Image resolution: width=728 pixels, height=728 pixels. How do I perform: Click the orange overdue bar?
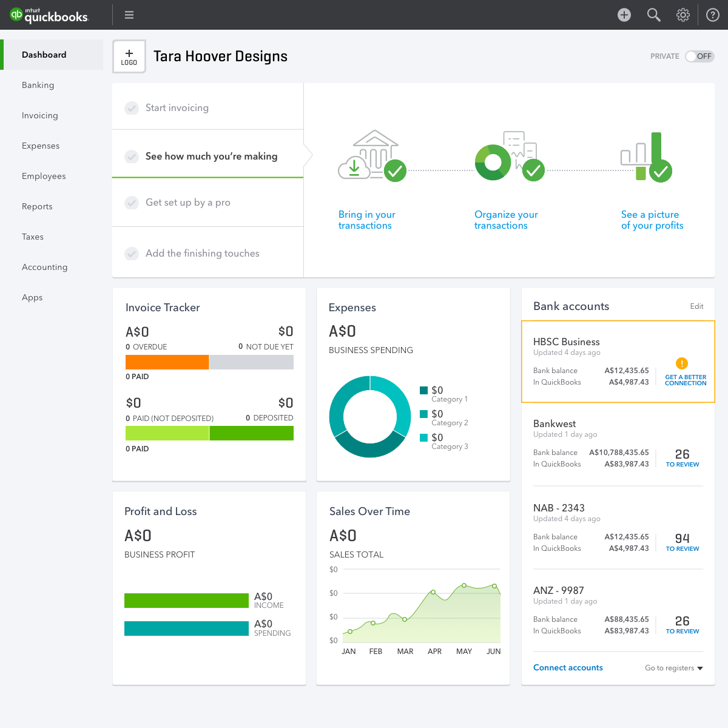pyautogui.click(x=167, y=362)
